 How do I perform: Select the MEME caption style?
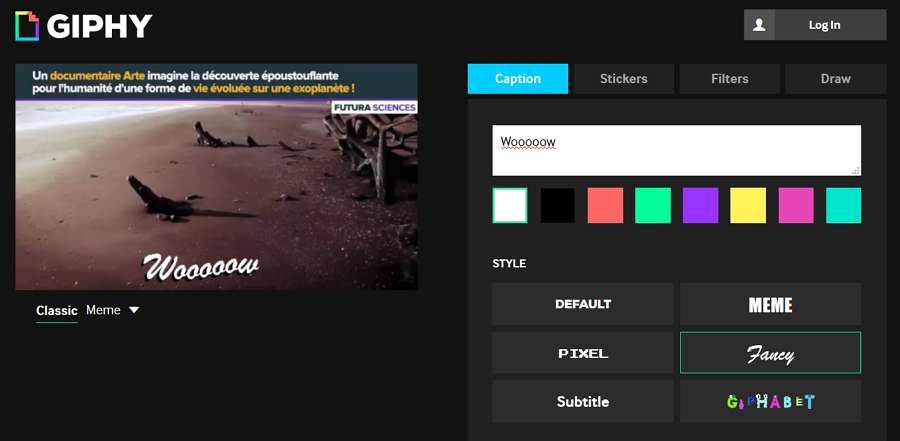pyautogui.click(x=770, y=304)
